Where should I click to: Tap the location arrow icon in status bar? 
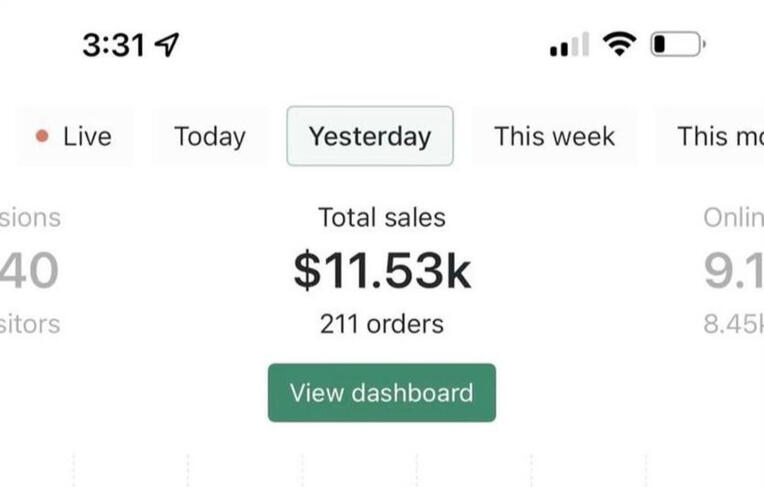click(x=167, y=45)
